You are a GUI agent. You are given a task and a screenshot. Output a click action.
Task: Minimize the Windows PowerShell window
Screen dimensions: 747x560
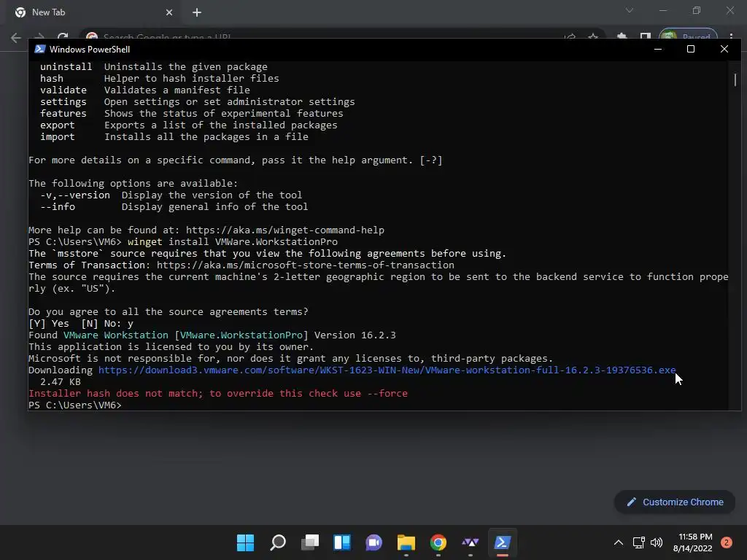(x=658, y=49)
